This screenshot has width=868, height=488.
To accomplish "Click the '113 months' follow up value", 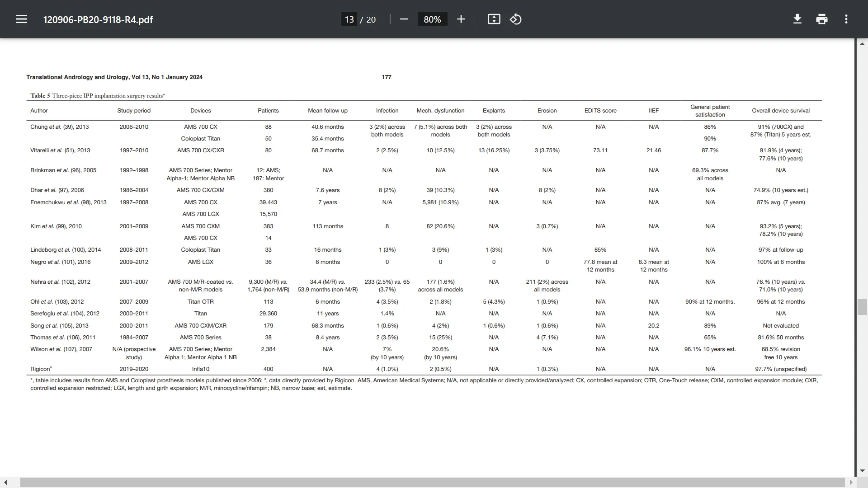I will (x=328, y=226).
